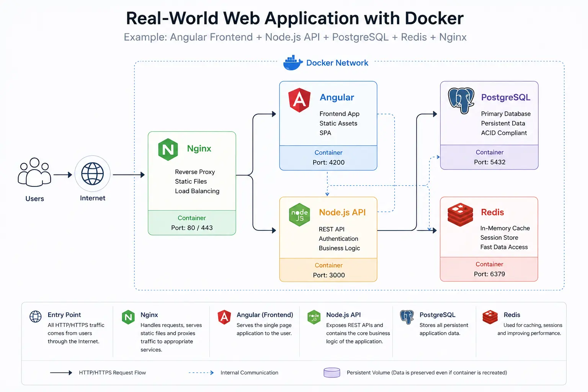Click the PostgreSQL elephant logo in the container box
This screenshot has height=392, width=588.
[x=461, y=100]
